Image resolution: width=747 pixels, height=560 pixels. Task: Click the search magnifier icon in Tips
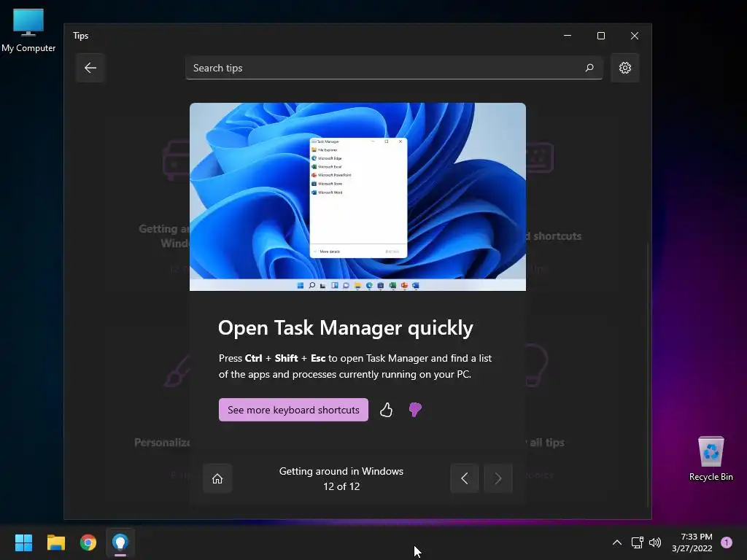pos(589,68)
